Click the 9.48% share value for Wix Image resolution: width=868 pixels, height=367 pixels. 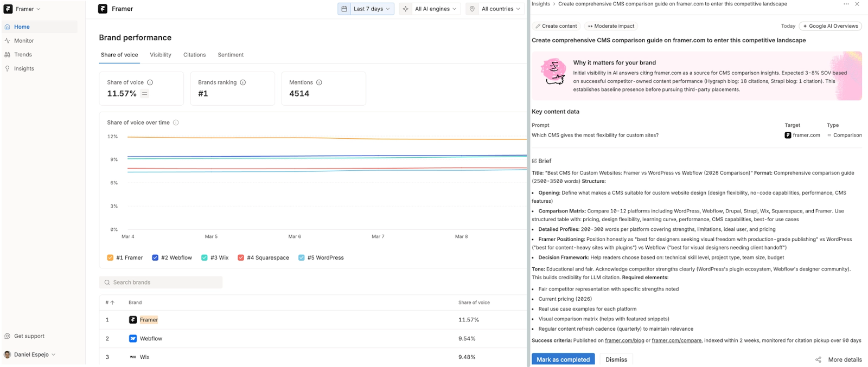point(467,357)
